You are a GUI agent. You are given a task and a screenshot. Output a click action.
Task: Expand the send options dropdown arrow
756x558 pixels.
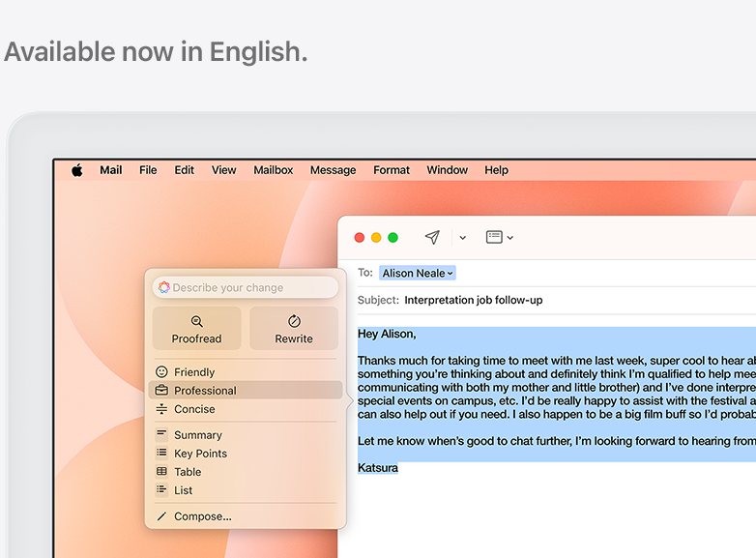pos(463,238)
